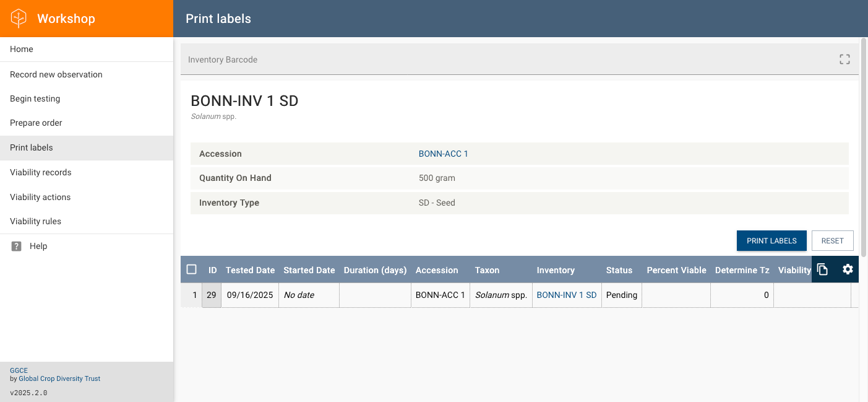The width and height of the screenshot is (868, 402).
Task: Click the Workshop tree logo icon
Action: click(19, 19)
